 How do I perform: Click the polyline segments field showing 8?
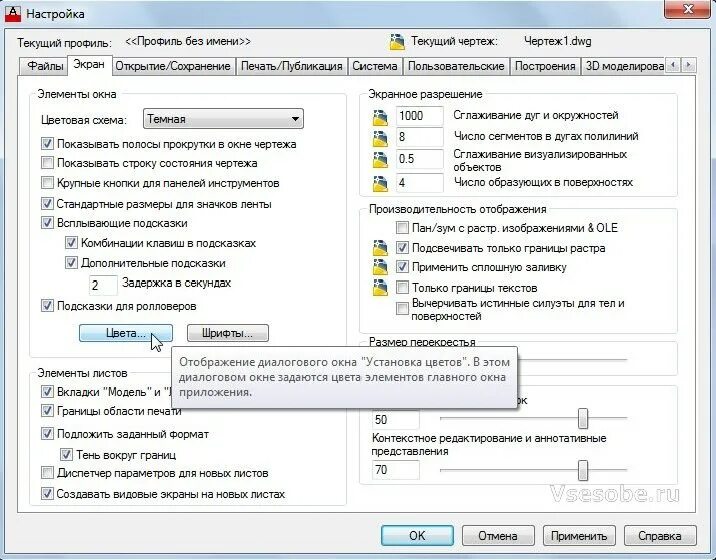[x=419, y=137]
